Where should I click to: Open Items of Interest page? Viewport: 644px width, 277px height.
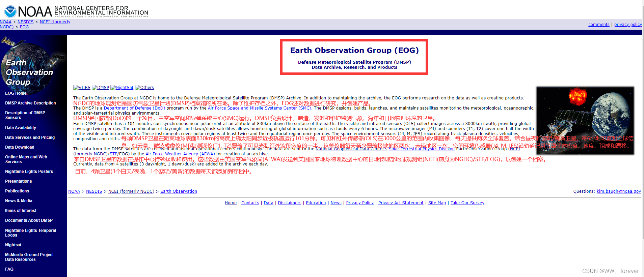[x=21, y=211]
